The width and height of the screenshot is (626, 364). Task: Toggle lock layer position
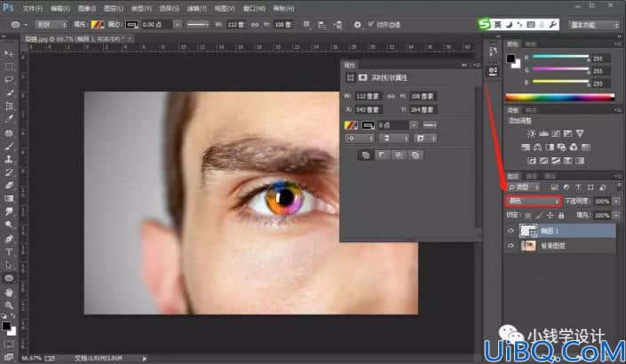tap(551, 216)
